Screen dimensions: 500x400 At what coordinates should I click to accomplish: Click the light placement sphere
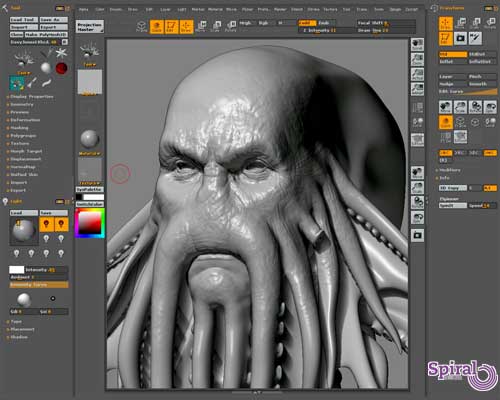pyautogui.click(x=23, y=230)
